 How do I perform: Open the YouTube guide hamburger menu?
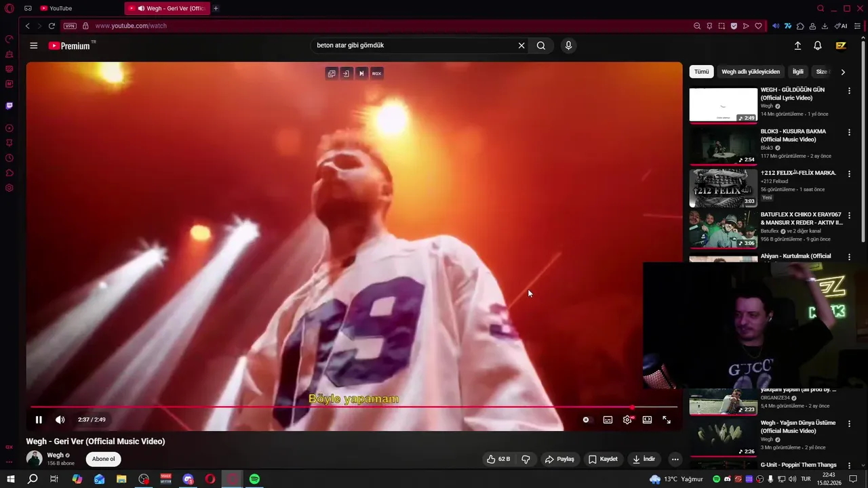coord(34,45)
